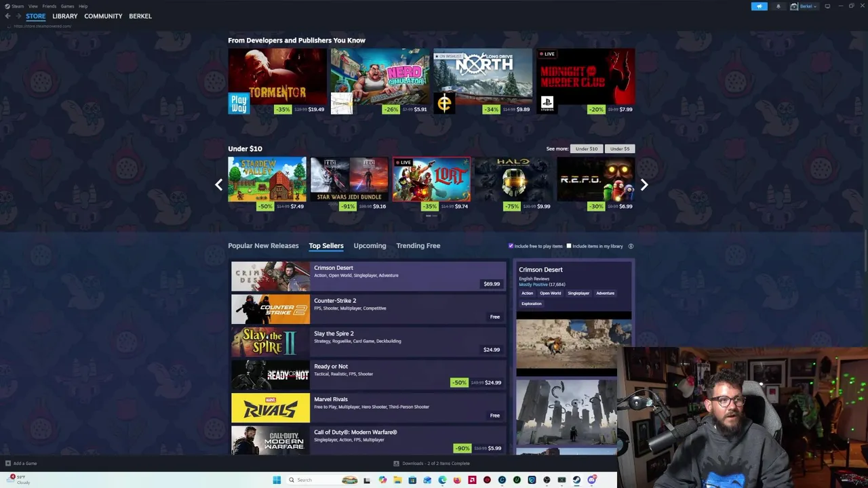868x488 pixels.
Task: Uncheck 'Include free to play items'
Action: pos(511,246)
